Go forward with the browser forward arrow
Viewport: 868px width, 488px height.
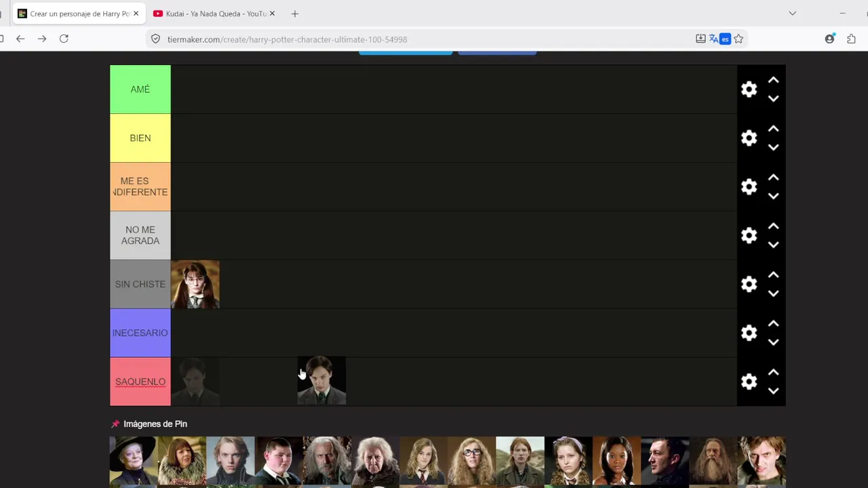42,39
